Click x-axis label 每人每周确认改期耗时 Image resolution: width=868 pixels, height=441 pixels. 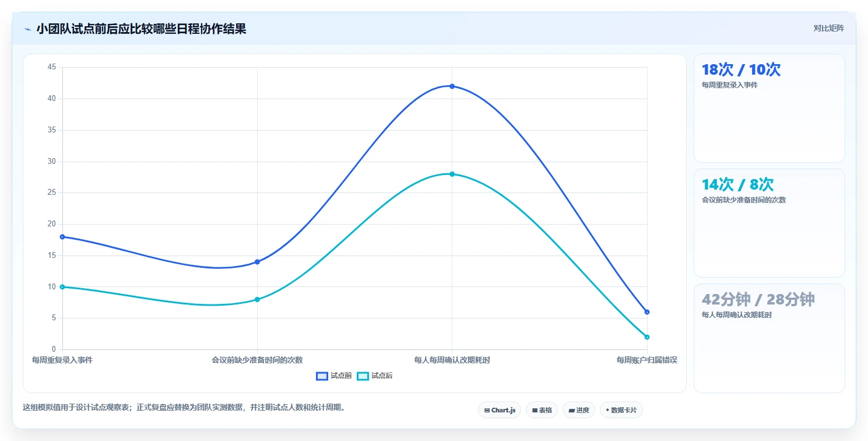click(x=452, y=360)
